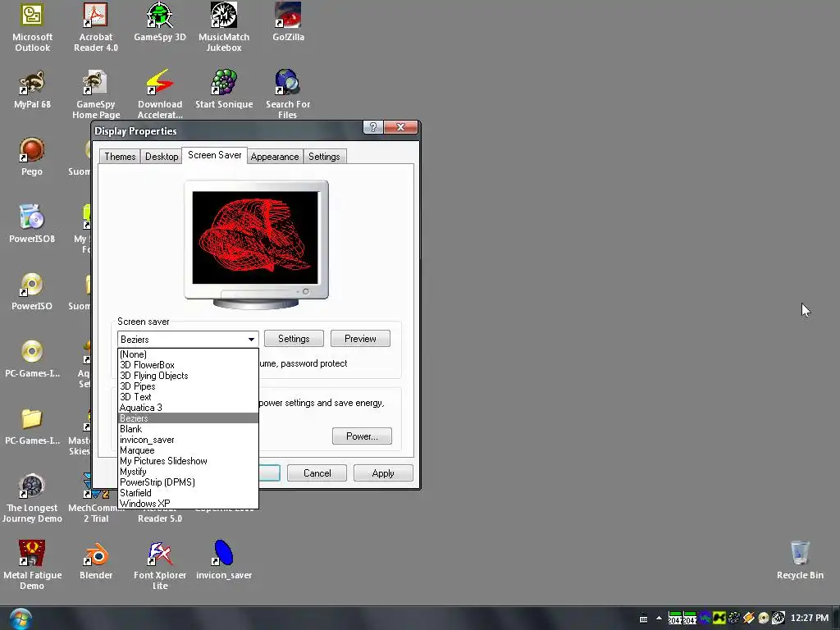Image resolution: width=840 pixels, height=630 pixels.
Task: Select the Download Accelerator shortcut
Action: click(x=160, y=94)
